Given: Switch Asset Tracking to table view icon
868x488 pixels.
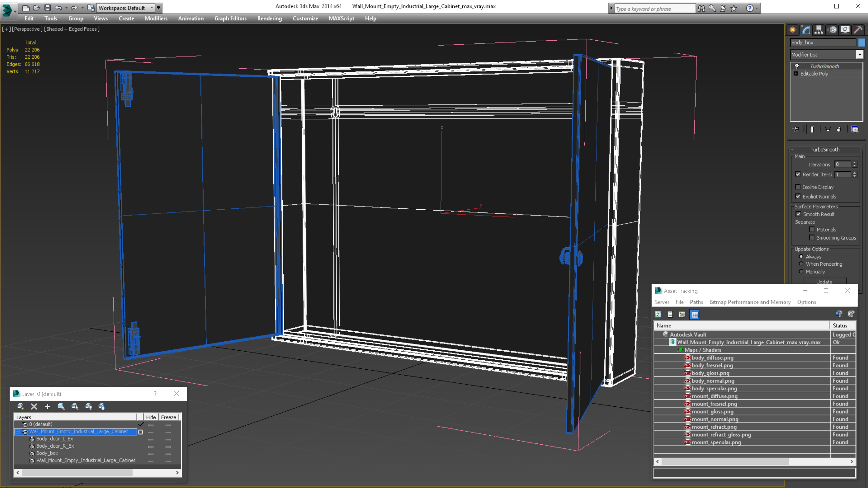Looking at the screenshot, I should click(x=695, y=314).
